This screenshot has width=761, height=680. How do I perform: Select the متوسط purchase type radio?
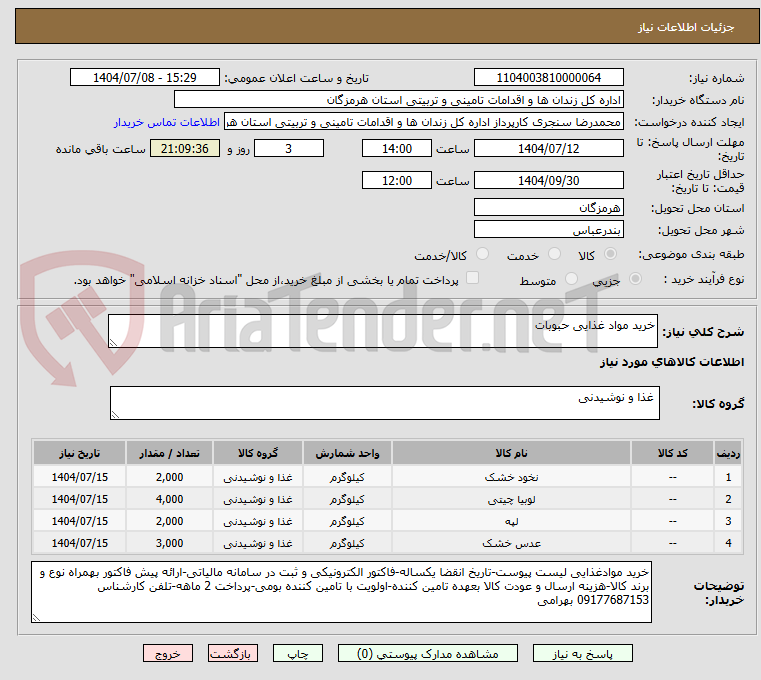point(571,279)
